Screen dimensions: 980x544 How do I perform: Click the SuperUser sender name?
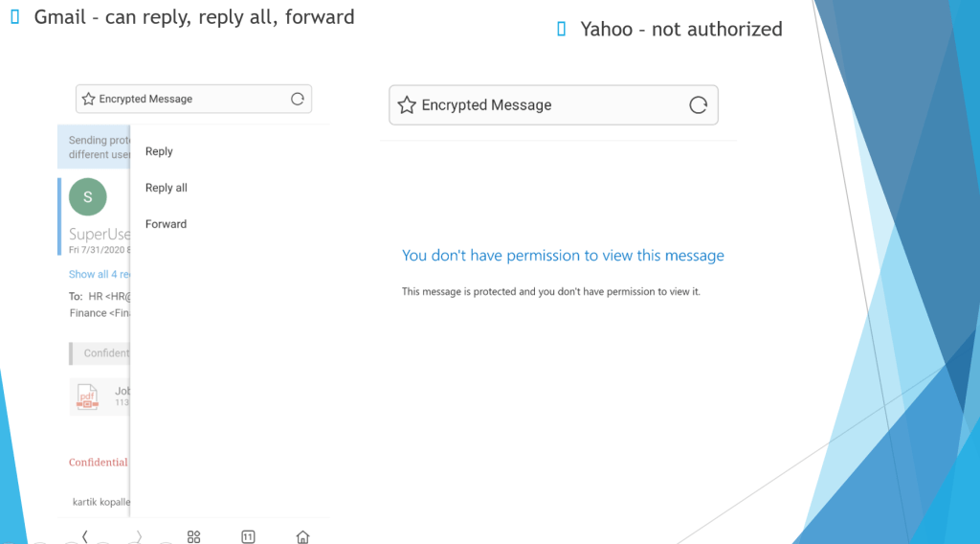coord(100,234)
